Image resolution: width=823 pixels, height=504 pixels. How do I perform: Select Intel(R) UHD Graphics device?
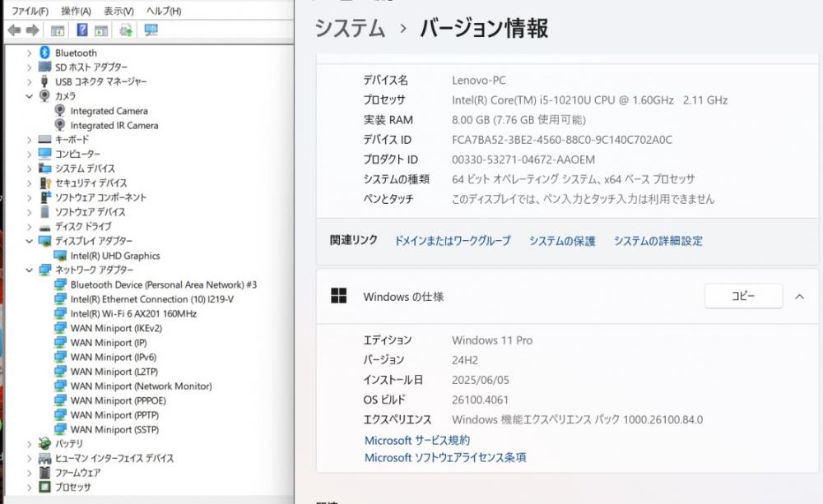[x=115, y=256]
